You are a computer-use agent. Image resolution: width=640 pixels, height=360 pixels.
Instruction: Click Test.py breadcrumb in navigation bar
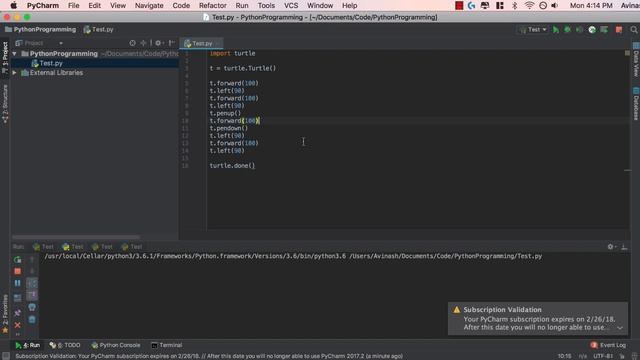coord(98,30)
